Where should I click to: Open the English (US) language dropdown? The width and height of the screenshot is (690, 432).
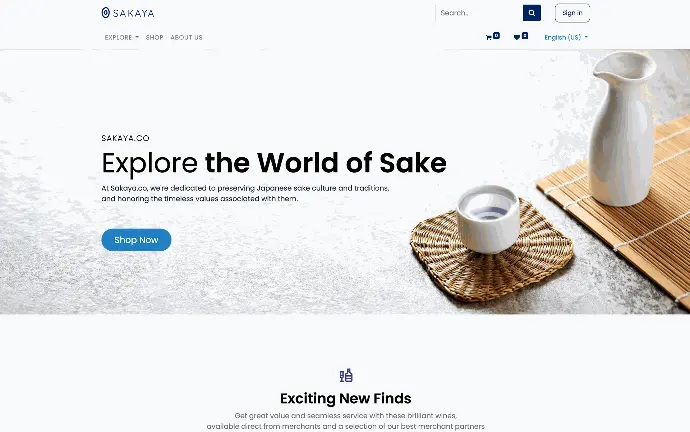pos(566,37)
